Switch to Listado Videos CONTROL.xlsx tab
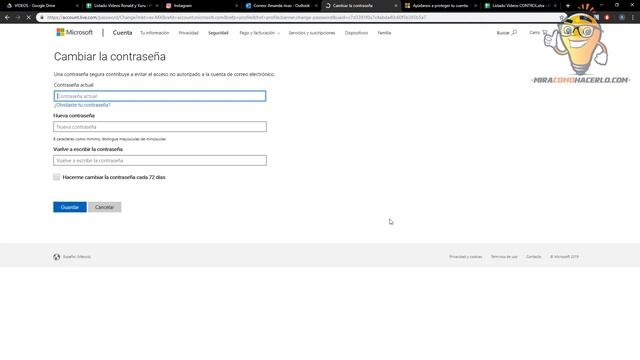The width and height of the screenshot is (640, 360). pos(518,6)
